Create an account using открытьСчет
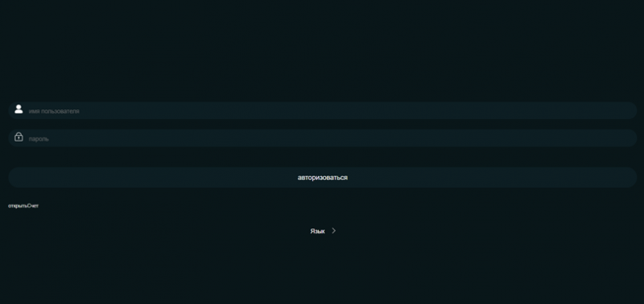The image size is (644, 304). pos(23,206)
